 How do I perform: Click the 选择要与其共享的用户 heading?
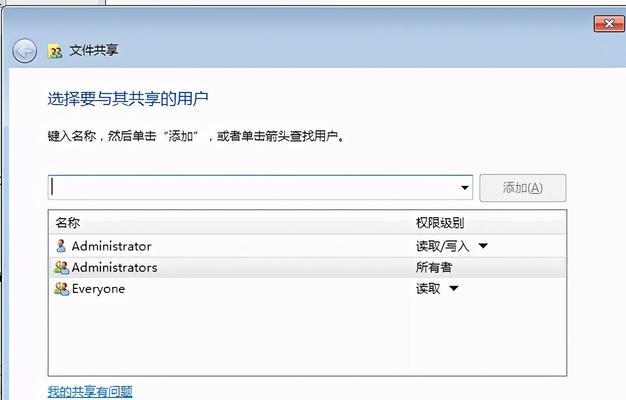[x=128, y=99]
